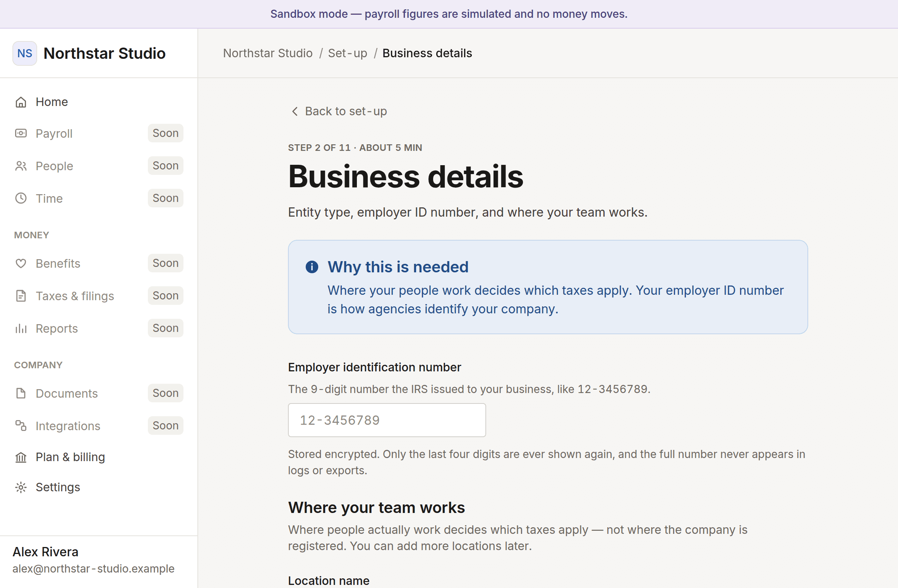Click the COMPANY section header
This screenshot has height=588, width=898.
(x=38, y=365)
